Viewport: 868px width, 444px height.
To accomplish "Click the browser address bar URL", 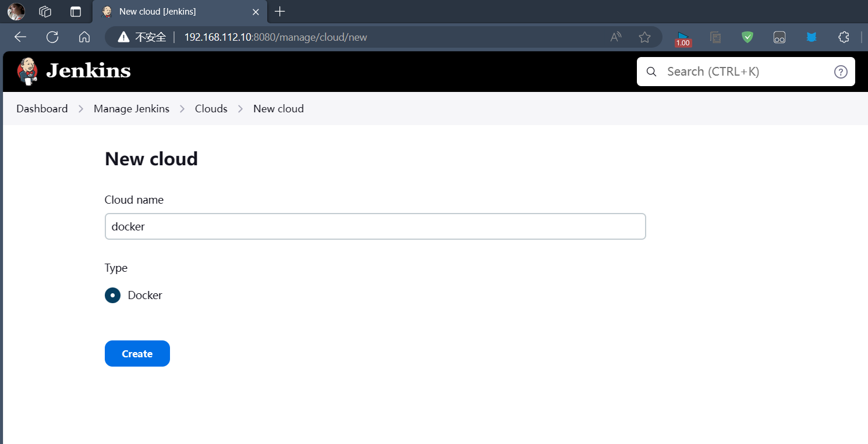I will point(276,37).
